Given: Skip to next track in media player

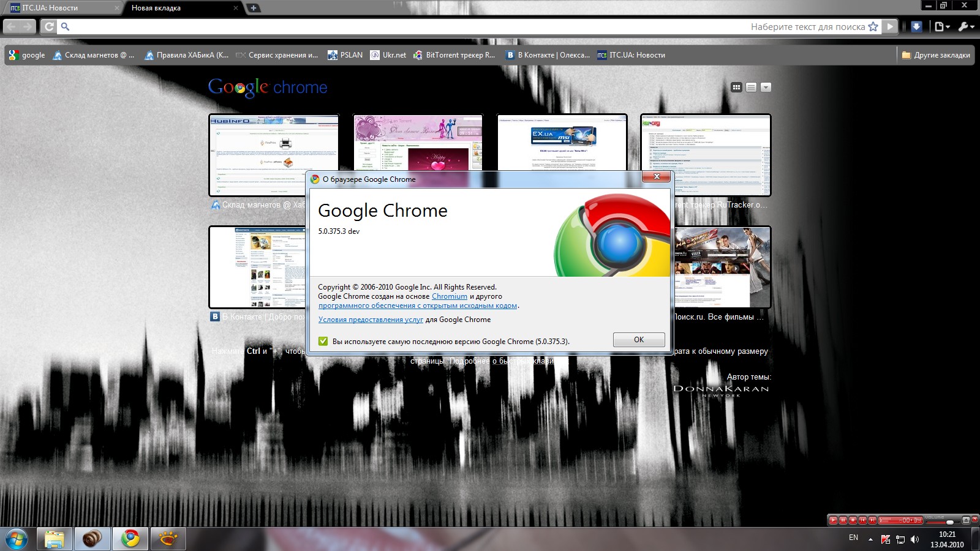Looking at the screenshot, I should click(x=872, y=520).
